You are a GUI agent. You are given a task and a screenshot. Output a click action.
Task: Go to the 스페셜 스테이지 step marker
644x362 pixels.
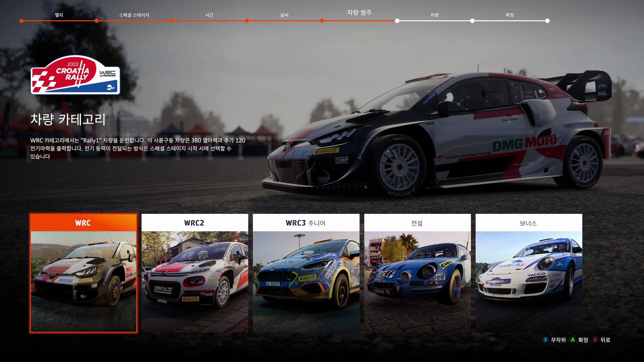click(134, 15)
